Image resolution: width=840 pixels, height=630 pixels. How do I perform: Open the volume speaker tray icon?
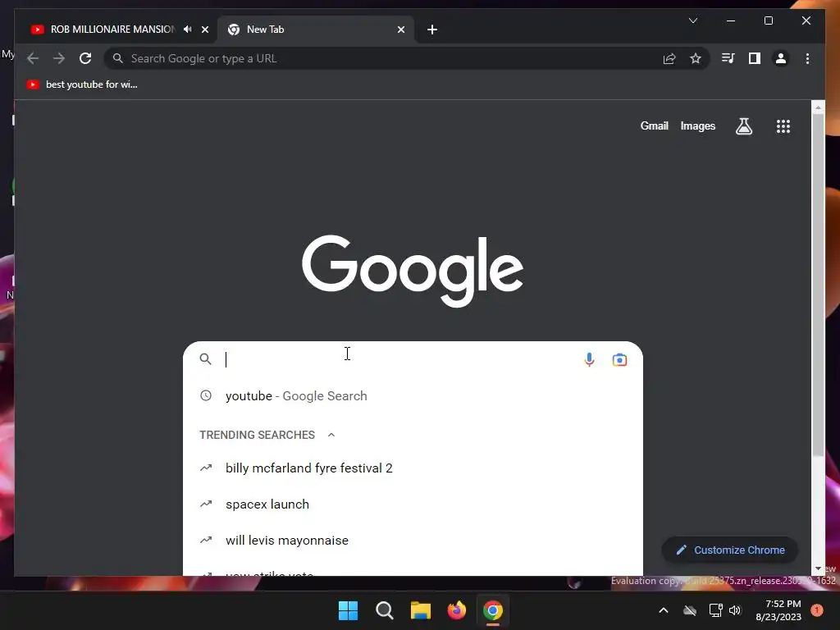tap(735, 610)
